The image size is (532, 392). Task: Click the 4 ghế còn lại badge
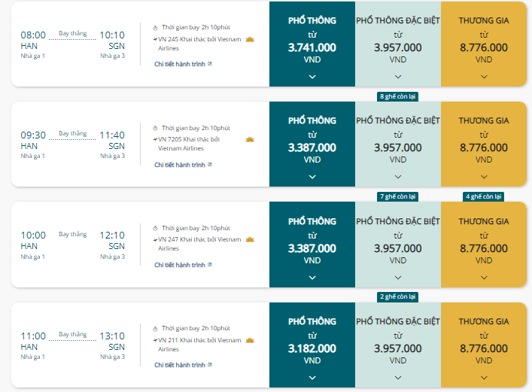(484, 196)
